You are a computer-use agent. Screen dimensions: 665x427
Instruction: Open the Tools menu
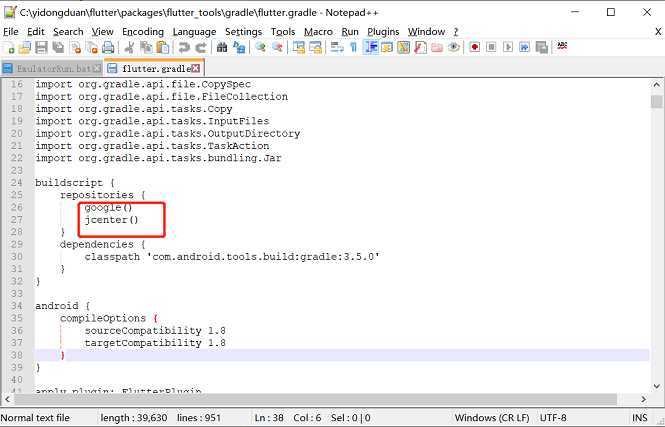point(283,32)
